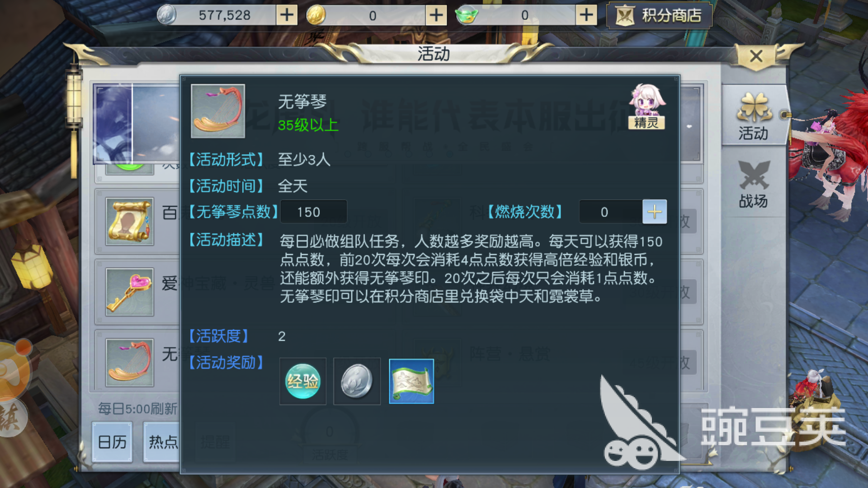Tap the harp icon in activity list
Screen dimensions: 868x488
point(129,362)
